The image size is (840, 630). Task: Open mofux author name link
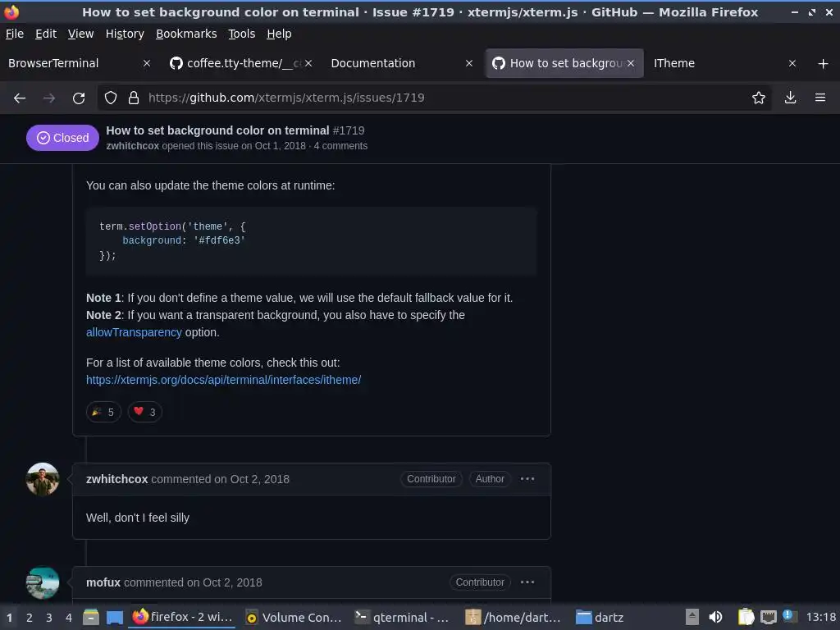pos(103,582)
